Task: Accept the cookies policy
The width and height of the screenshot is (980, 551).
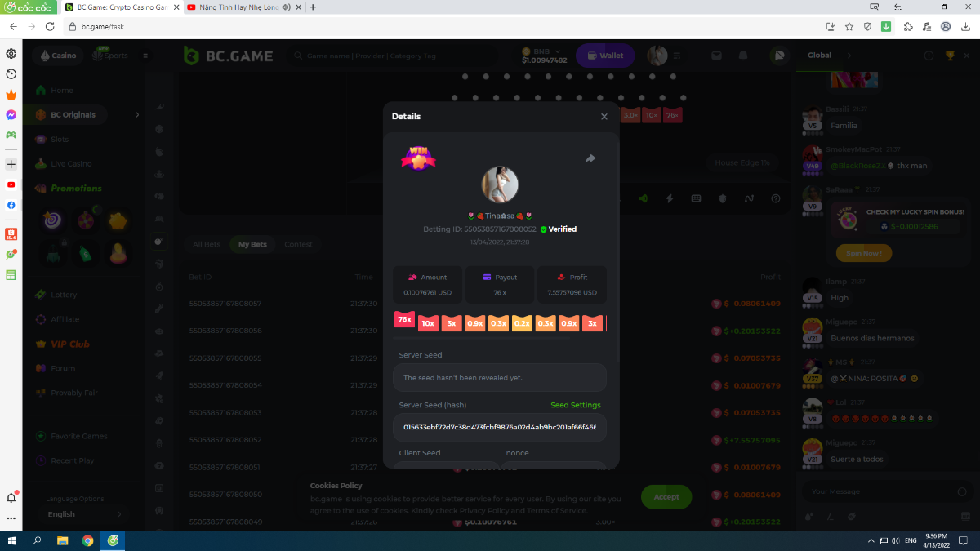Action: [x=666, y=496]
